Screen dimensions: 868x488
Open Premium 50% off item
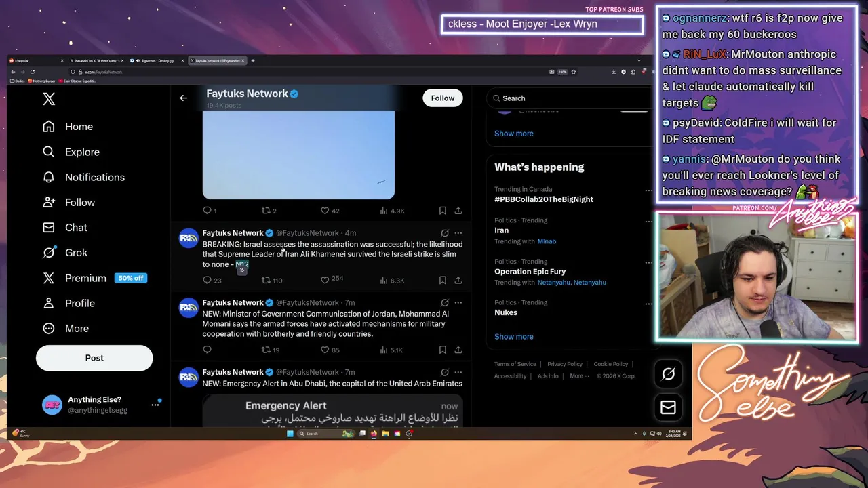coord(94,278)
